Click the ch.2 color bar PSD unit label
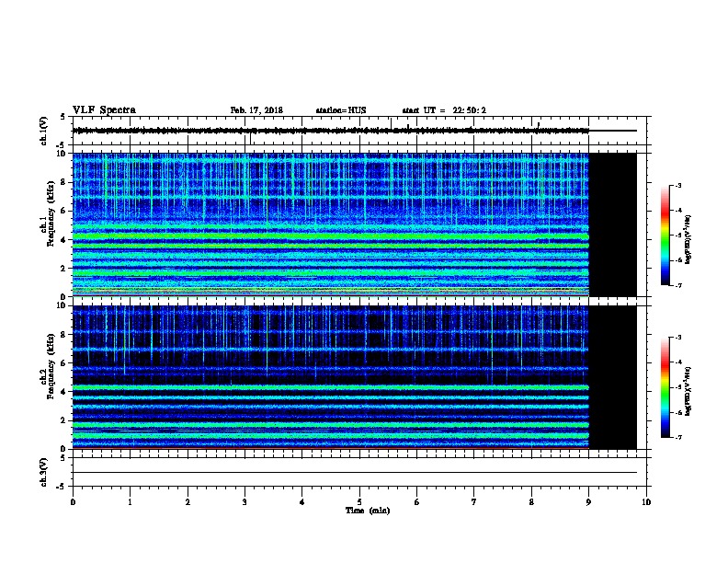Viewport: 728px width, 563px height. pos(688,391)
